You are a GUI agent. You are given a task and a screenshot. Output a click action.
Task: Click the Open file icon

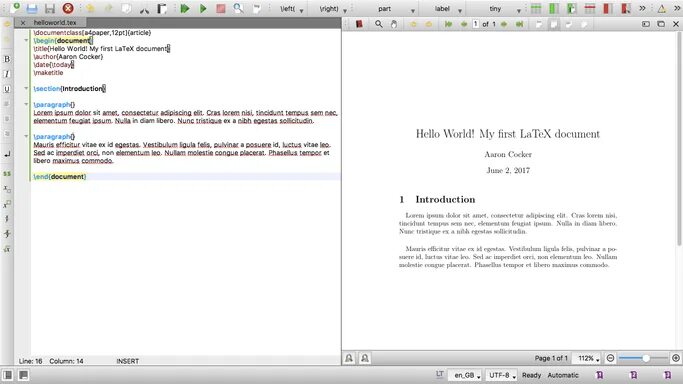pyautogui.click(x=32, y=8)
